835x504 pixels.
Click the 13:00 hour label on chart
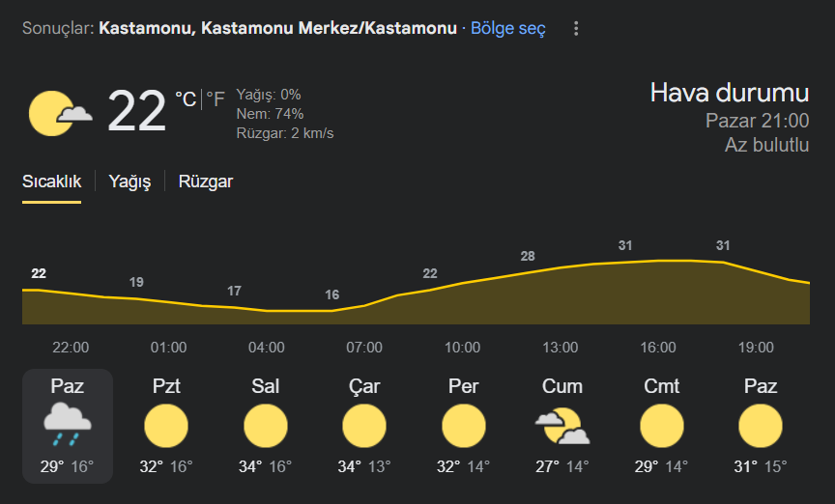coord(561,348)
